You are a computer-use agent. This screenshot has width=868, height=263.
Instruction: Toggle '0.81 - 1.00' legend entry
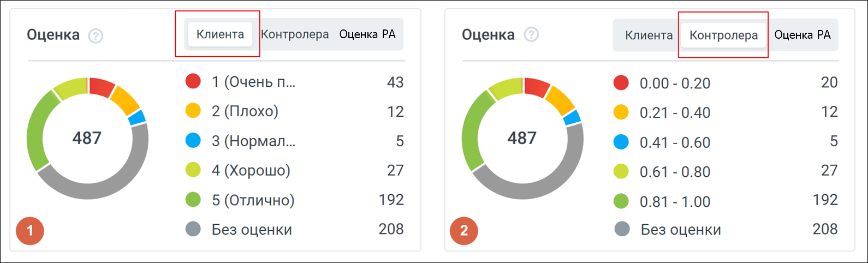tap(675, 201)
